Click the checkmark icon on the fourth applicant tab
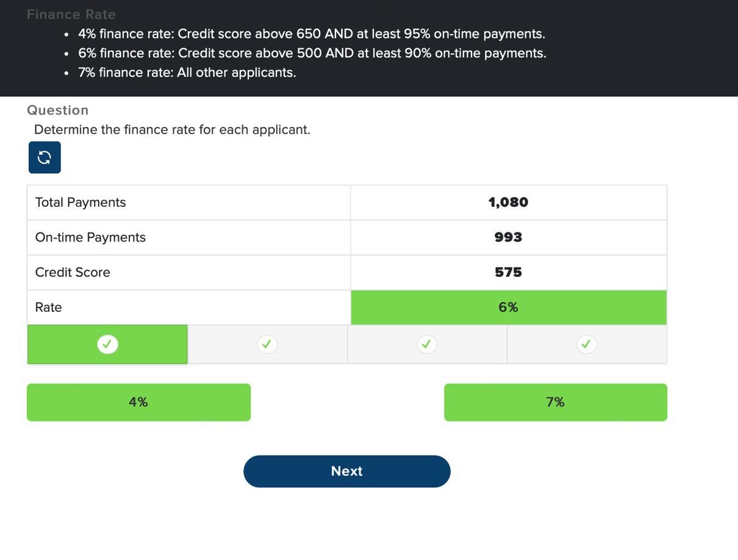 coord(586,343)
